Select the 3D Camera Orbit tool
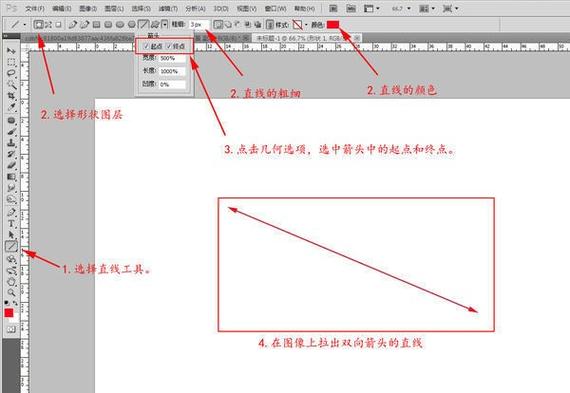The image size is (570, 393). [x=11, y=270]
